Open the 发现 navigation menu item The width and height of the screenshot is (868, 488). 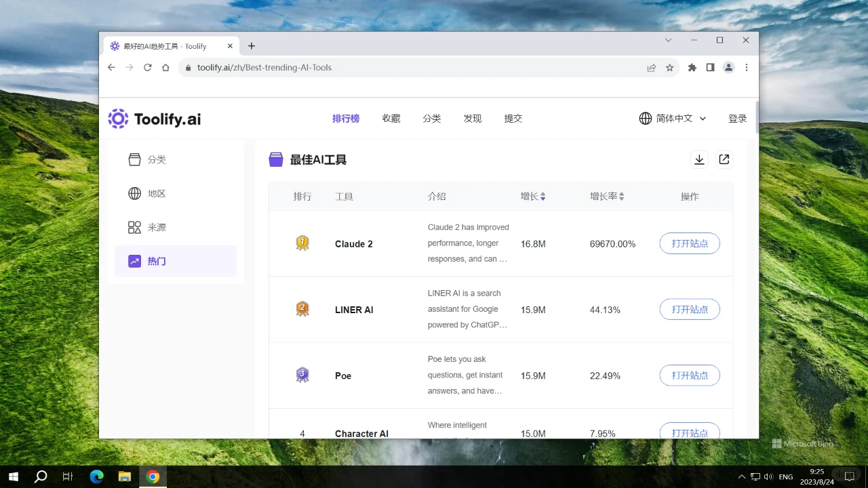472,118
